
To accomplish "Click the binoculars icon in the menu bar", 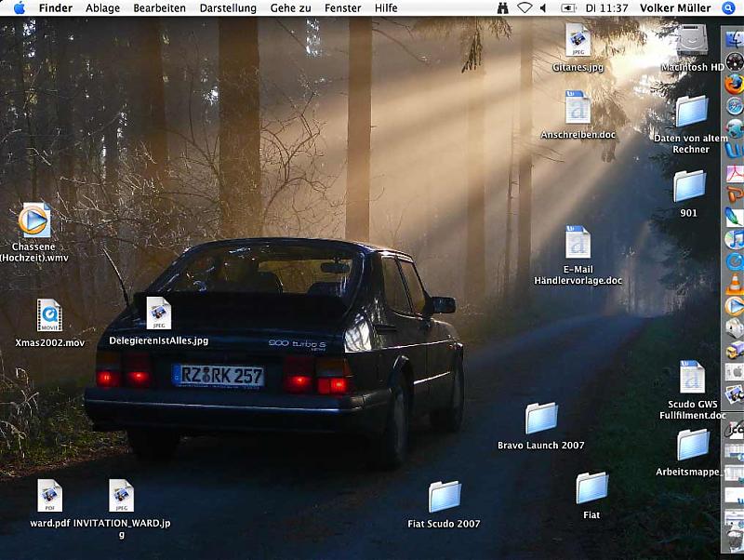I will click(x=502, y=8).
